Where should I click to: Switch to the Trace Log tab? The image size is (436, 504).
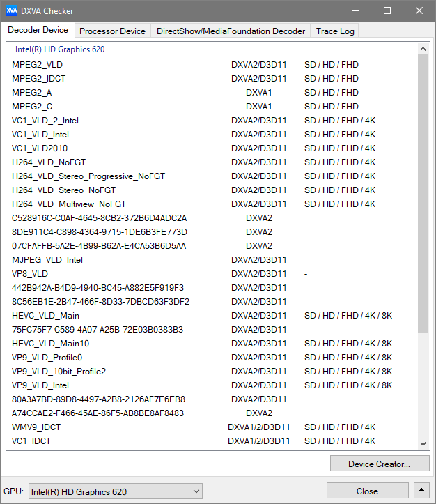tap(335, 31)
